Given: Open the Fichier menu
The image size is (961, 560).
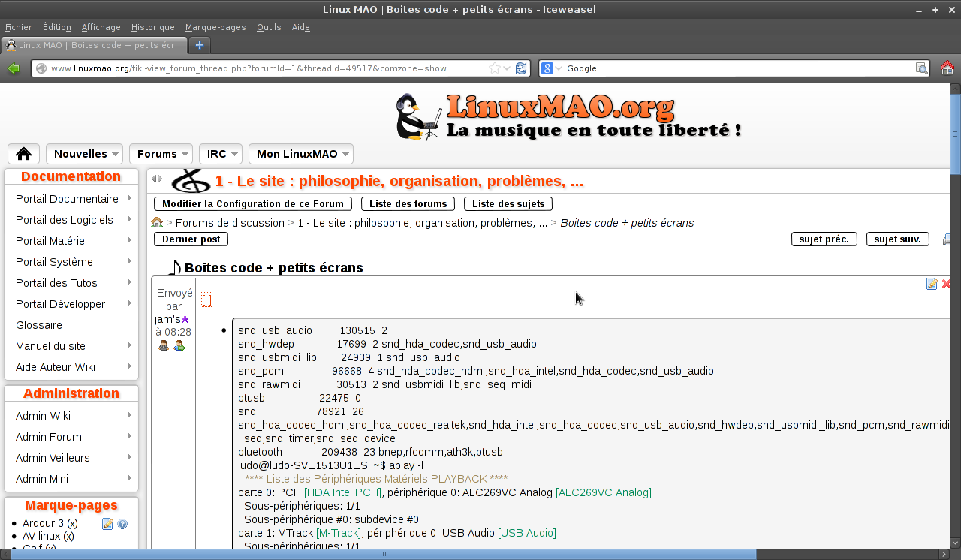Looking at the screenshot, I should point(19,27).
